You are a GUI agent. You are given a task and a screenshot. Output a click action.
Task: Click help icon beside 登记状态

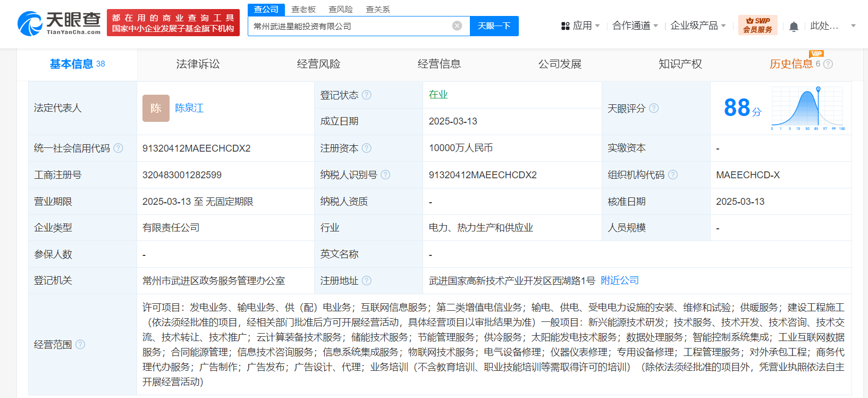367,95
